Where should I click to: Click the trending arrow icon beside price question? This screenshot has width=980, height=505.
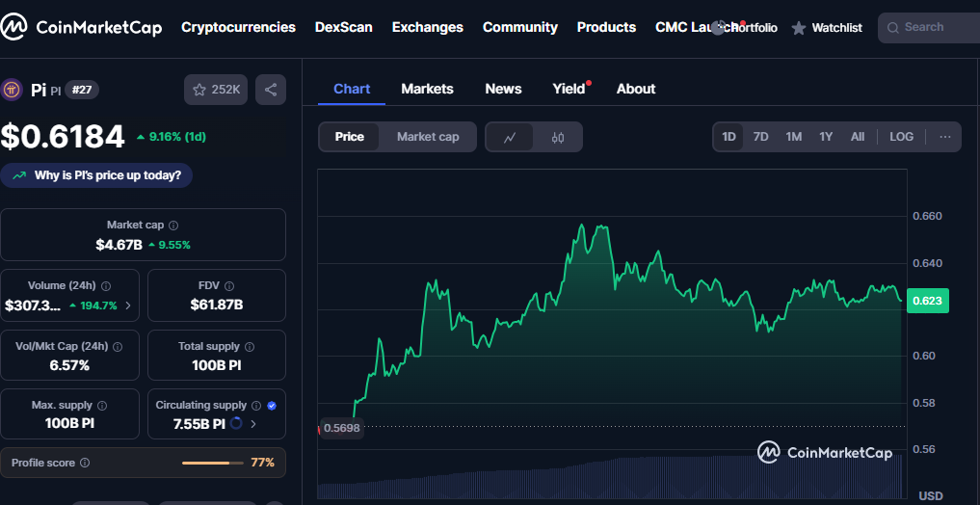point(19,175)
